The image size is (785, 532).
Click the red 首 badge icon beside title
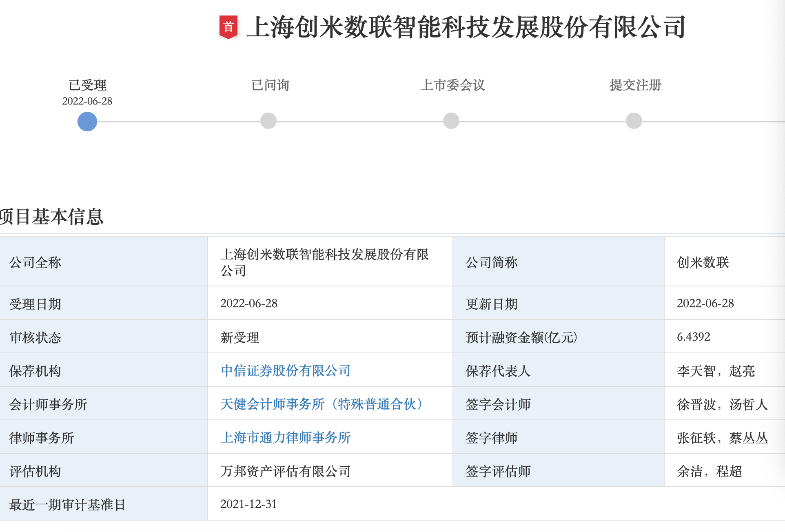point(228,27)
